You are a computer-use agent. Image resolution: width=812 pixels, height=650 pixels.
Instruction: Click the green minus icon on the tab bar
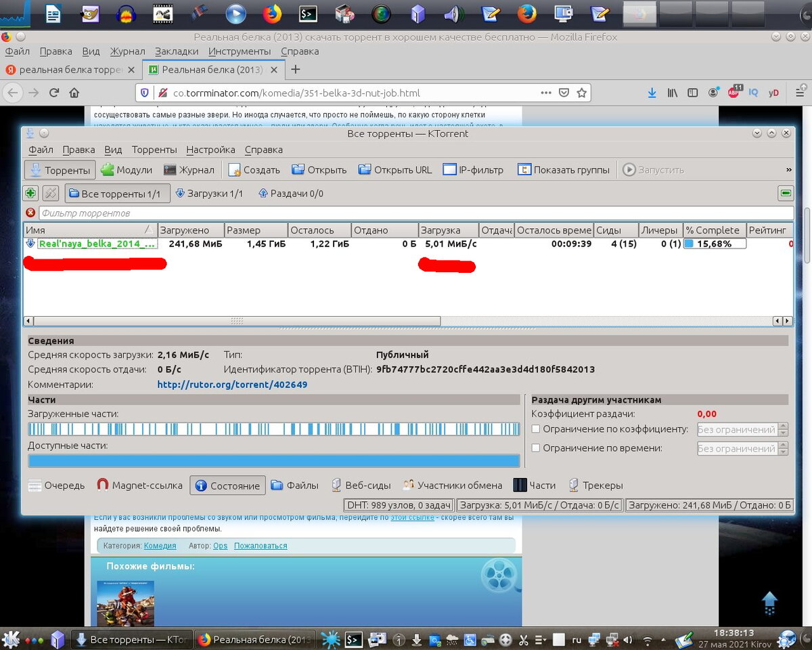tap(786, 193)
